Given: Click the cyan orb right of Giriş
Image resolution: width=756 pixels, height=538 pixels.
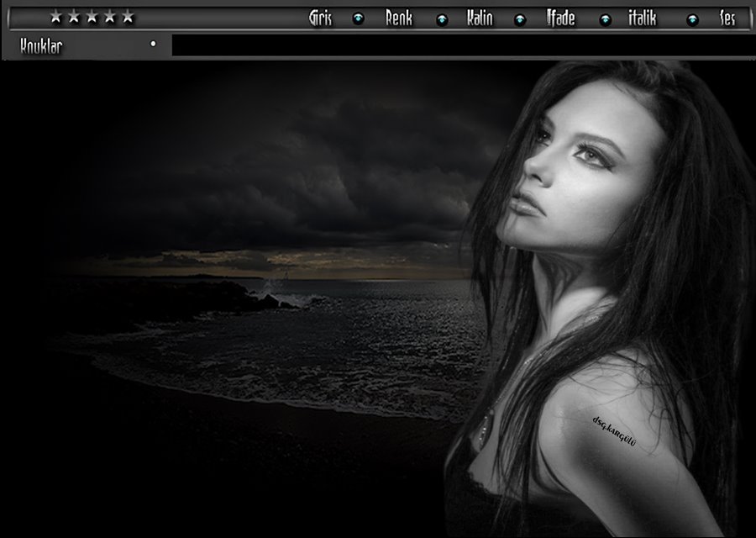Looking at the screenshot, I should tap(358, 19).
